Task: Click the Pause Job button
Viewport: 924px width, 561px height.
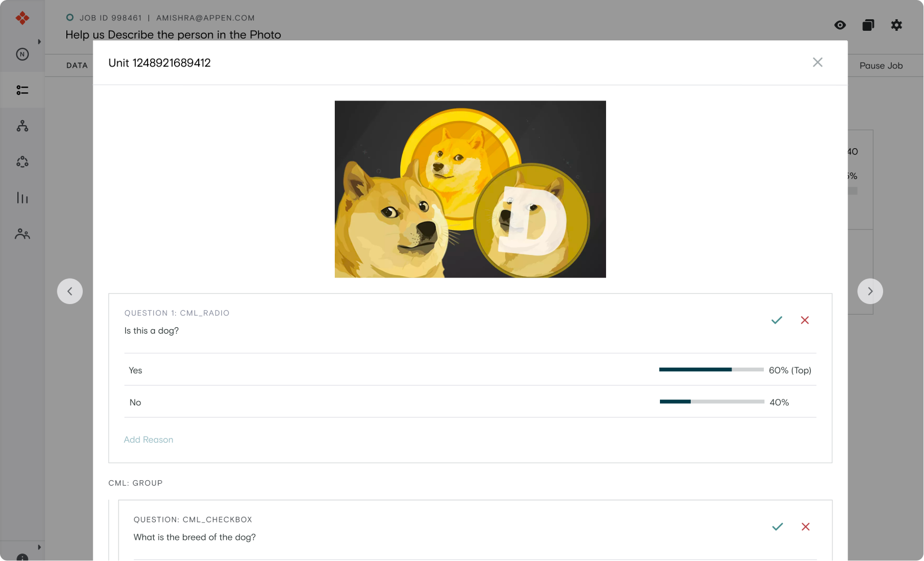Action: click(881, 65)
